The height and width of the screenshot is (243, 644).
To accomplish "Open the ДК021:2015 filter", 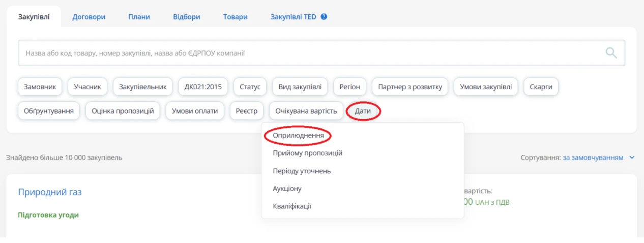I will coord(203,87).
